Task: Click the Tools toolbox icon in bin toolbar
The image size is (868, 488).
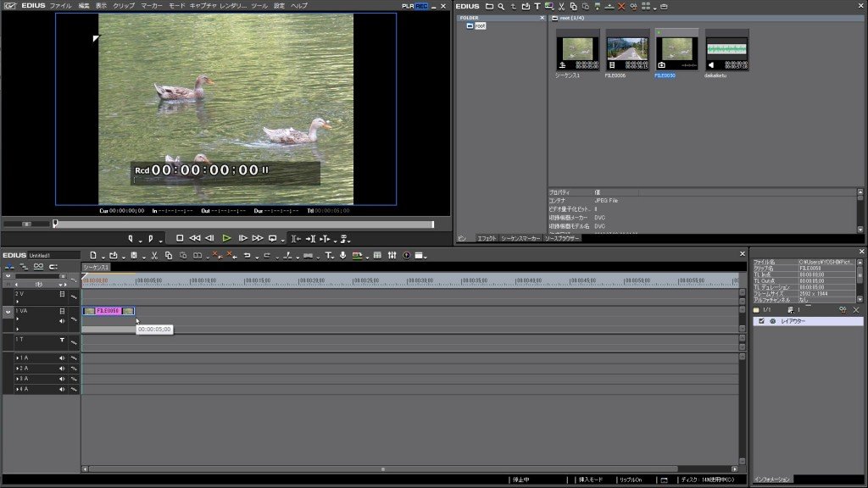Action: coord(664,7)
